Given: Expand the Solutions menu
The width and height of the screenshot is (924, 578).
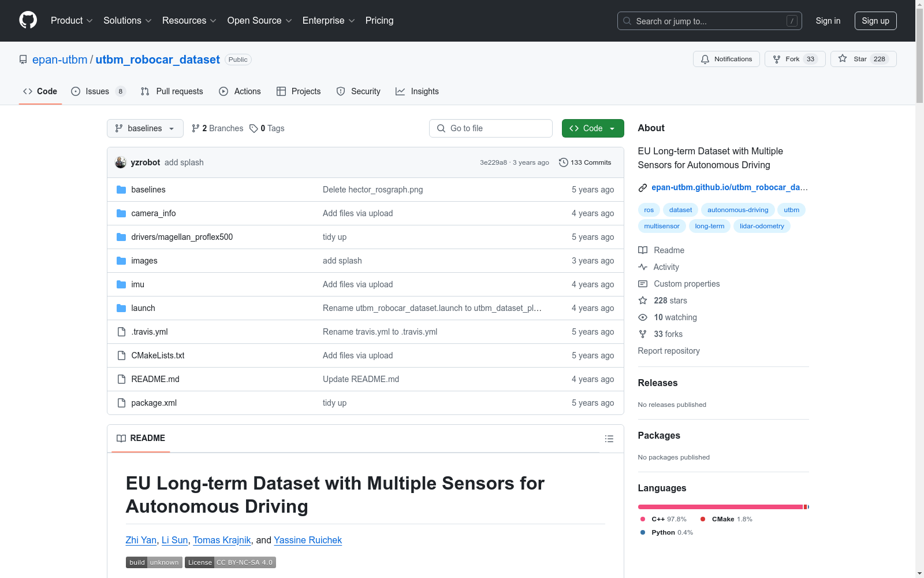Looking at the screenshot, I should [x=127, y=21].
